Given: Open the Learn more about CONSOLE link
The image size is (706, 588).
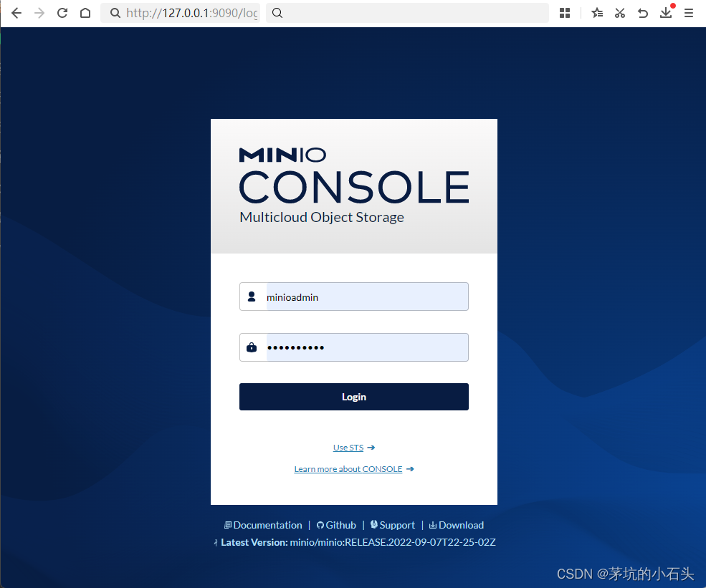Looking at the screenshot, I should pos(348,468).
